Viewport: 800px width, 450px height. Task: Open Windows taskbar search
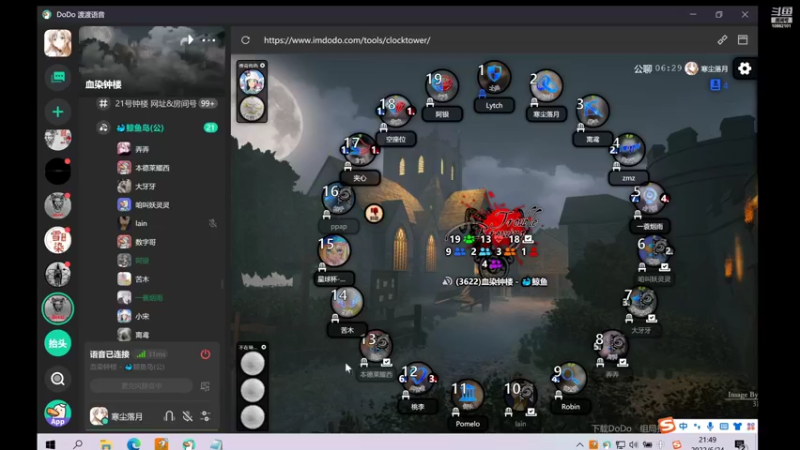pos(78,444)
